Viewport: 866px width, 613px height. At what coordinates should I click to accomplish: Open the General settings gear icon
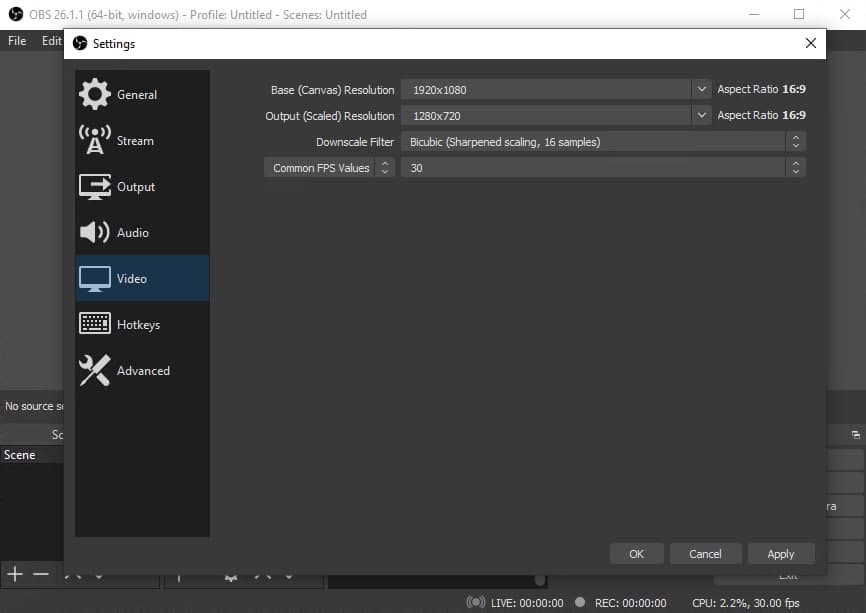click(95, 94)
